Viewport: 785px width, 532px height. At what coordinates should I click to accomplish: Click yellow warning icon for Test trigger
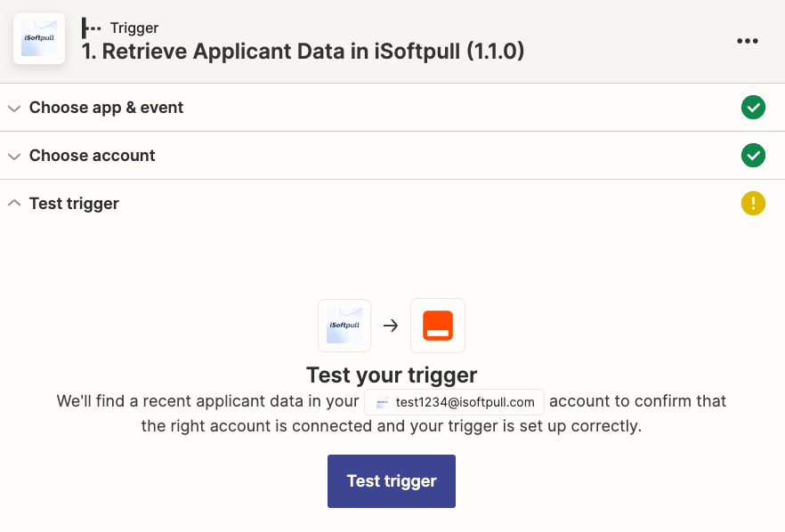(753, 203)
